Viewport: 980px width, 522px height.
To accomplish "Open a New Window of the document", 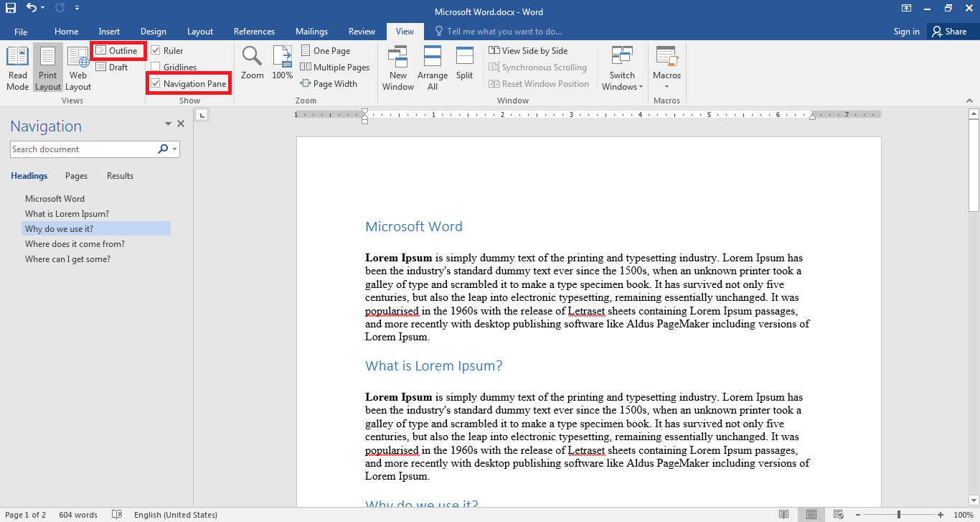I will point(397,66).
